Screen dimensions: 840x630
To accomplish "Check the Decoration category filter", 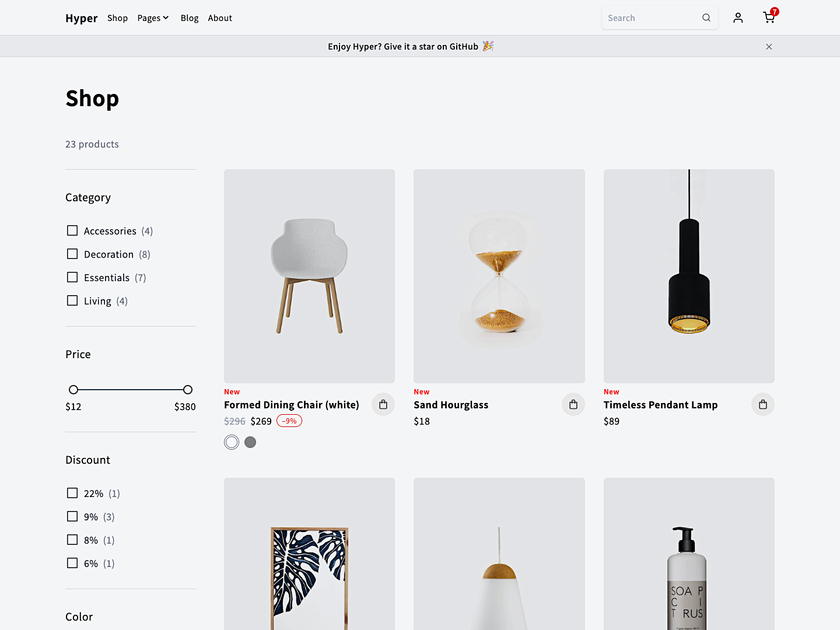I will tap(72, 254).
